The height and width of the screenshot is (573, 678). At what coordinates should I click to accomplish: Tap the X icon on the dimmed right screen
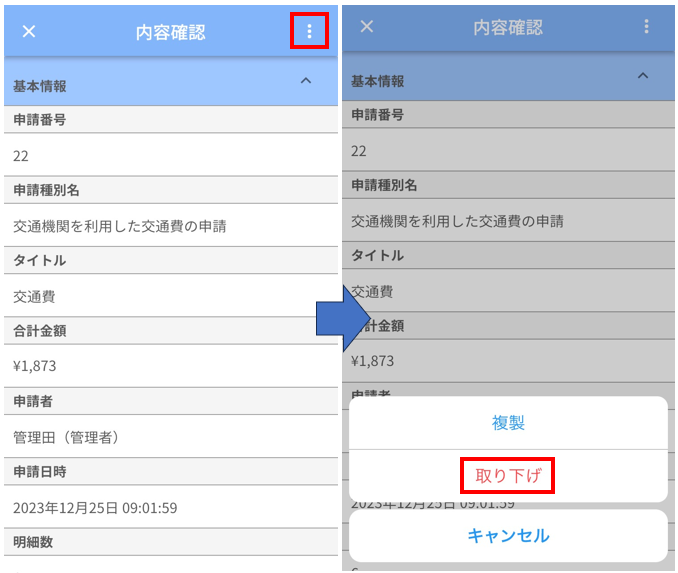point(367,27)
